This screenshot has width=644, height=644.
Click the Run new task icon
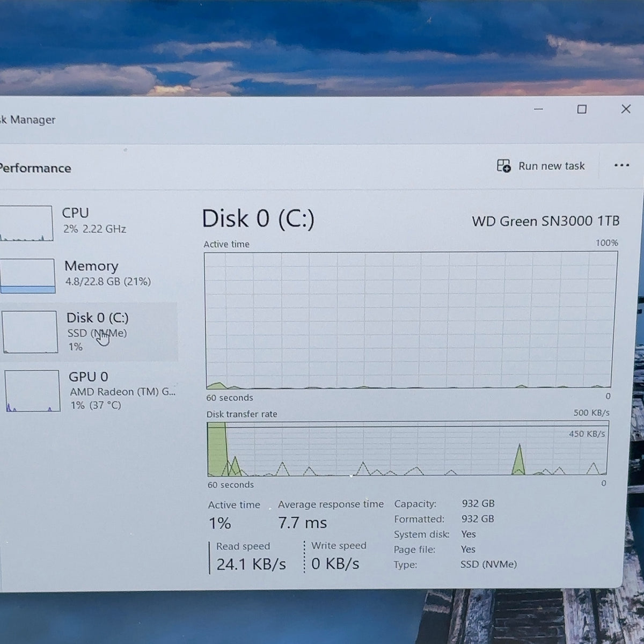coord(503,166)
